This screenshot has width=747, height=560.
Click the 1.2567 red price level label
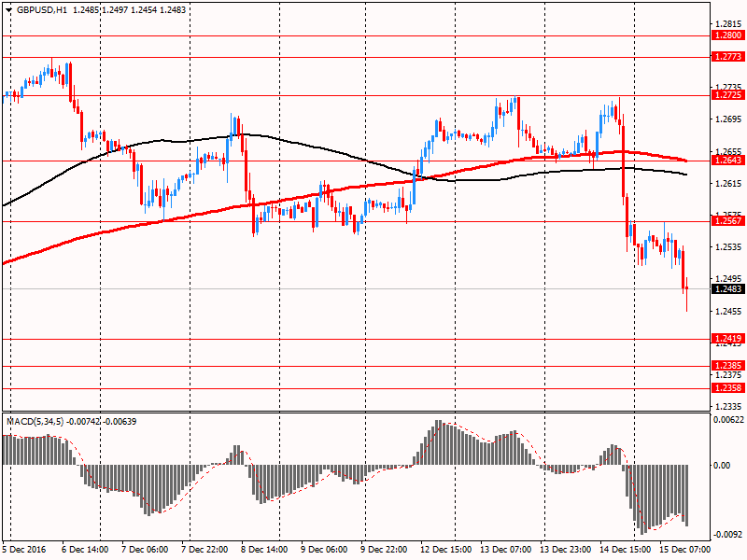click(x=727, y=221)
